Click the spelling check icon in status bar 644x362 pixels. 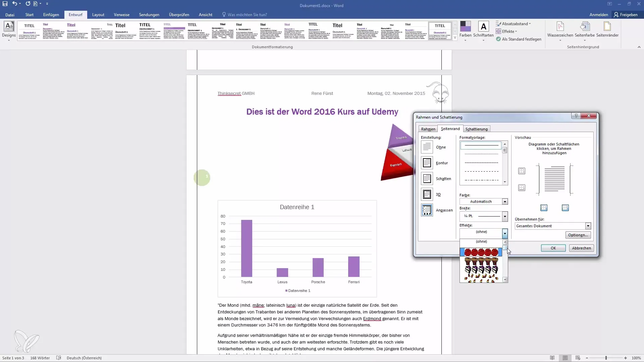(59, 358)
